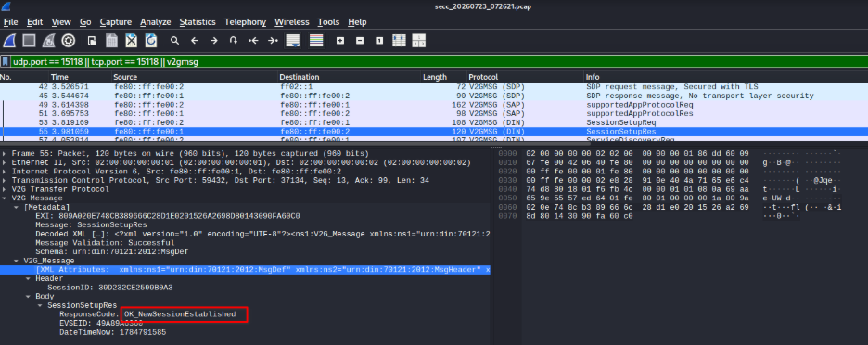
Task: Click the display filter bookmark icon
Action: [x=5, y=62]
